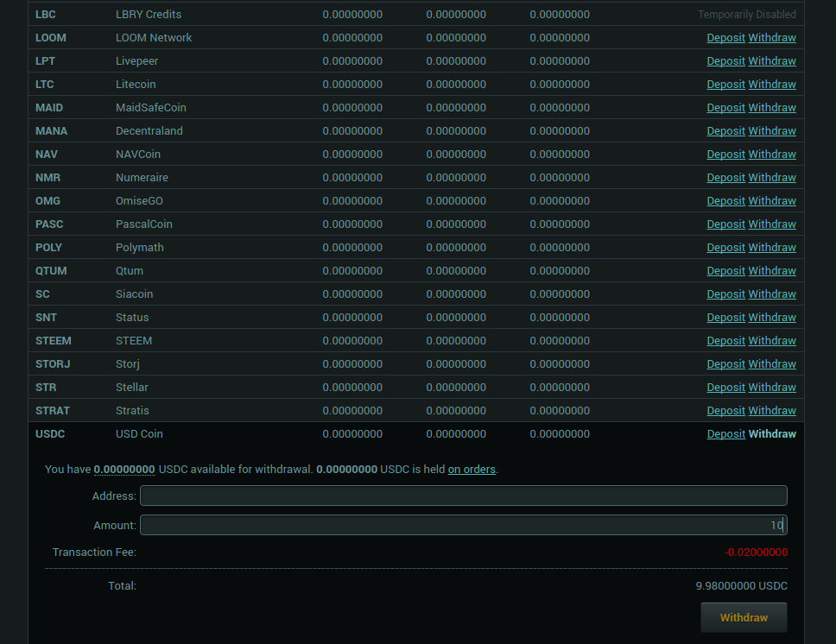Open Litecoin Withdraw link
Screen dimensions: 836x644
772,85
